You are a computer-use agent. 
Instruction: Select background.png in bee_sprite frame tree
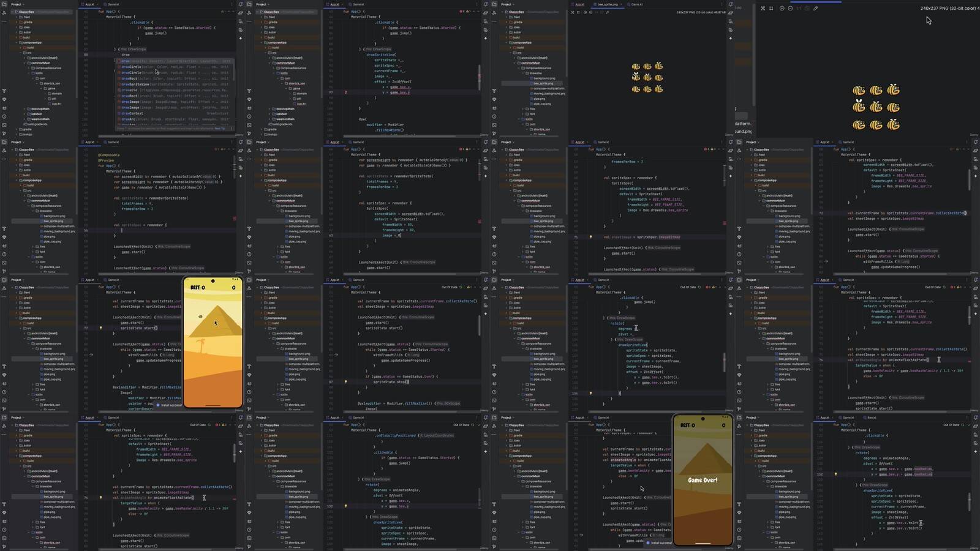coord(544,78)
